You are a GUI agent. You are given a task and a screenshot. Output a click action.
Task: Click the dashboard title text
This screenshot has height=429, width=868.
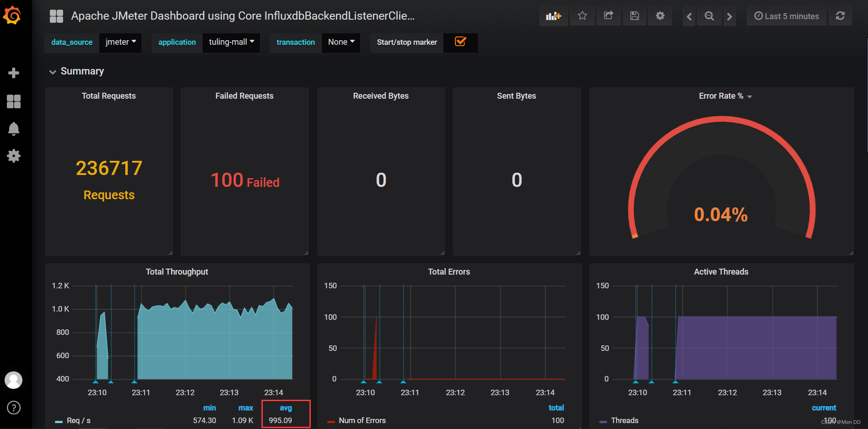coord(243,16)
